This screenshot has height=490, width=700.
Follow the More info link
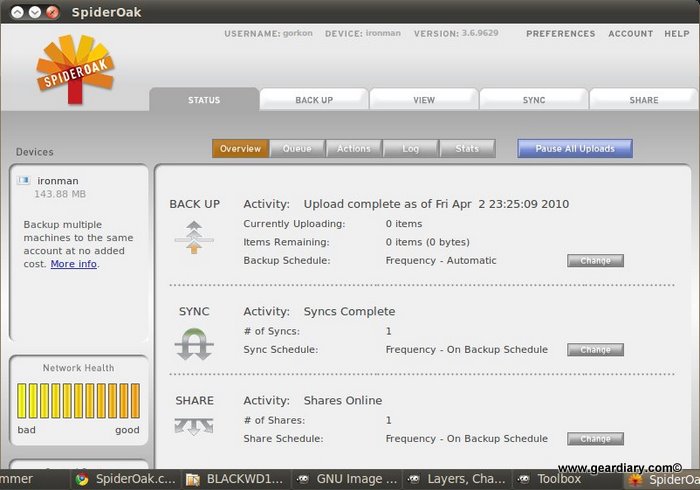(74, 264)
